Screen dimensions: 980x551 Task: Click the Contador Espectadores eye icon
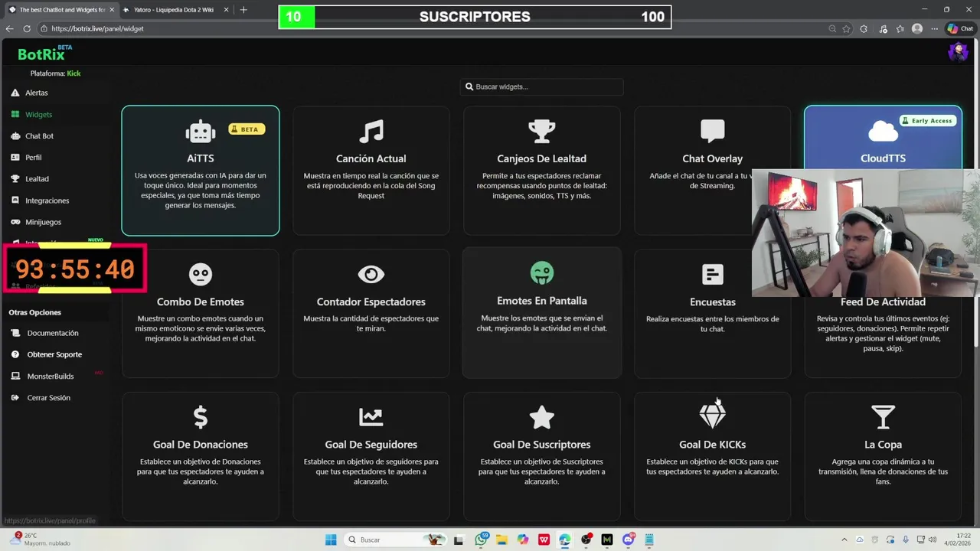point(371,274)
